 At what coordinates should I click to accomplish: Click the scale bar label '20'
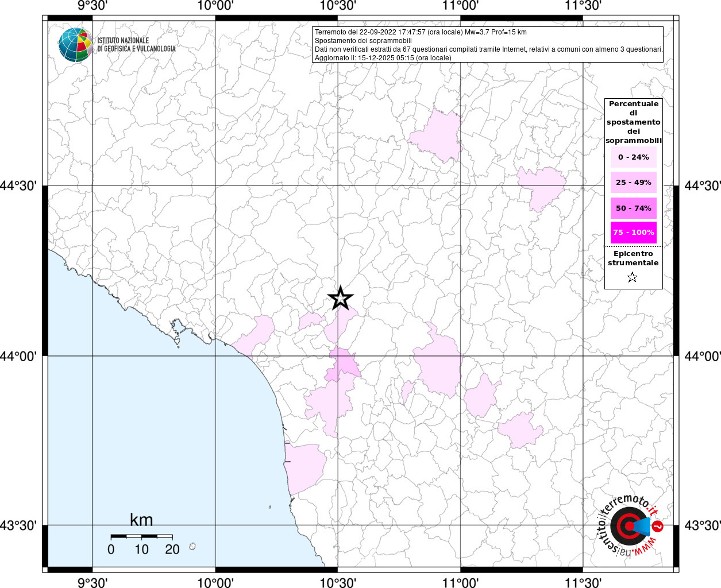pos(172,550)
